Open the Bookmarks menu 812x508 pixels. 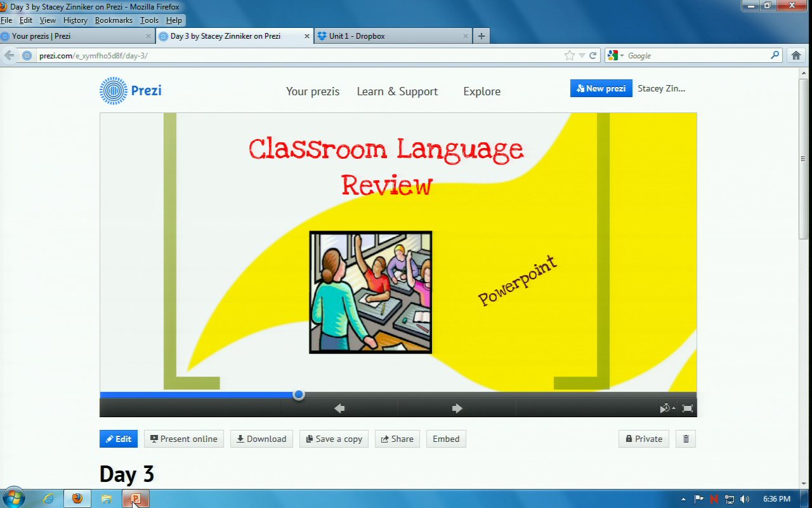[114, 20]
